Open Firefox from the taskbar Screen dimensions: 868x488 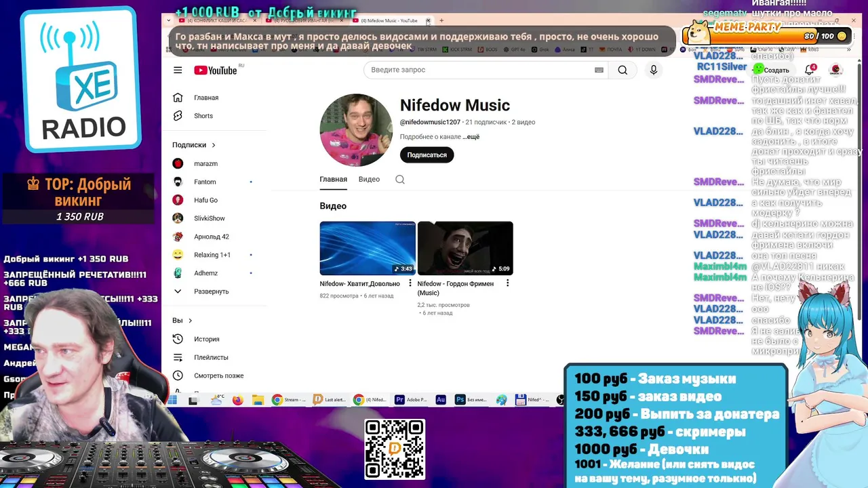click(x=237, y=400)
